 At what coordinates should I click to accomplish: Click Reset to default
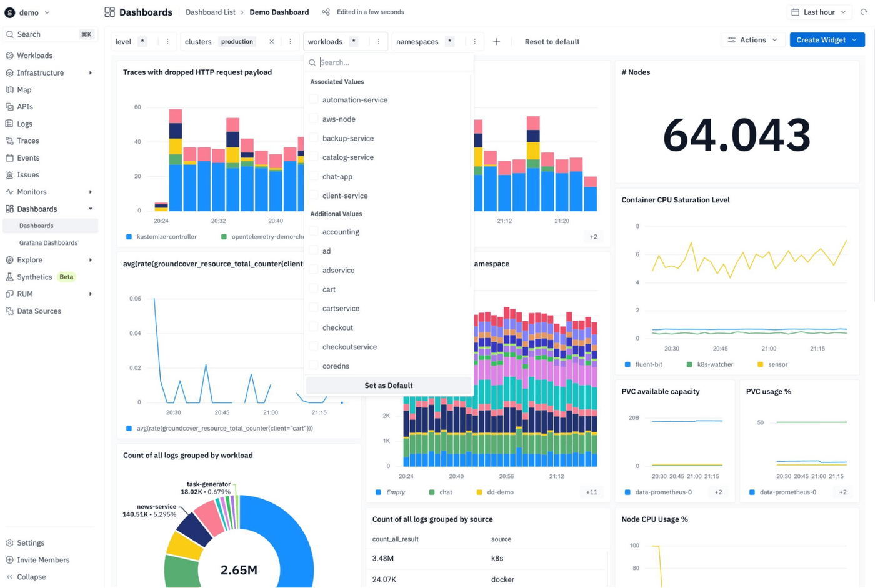click(552, 42)
